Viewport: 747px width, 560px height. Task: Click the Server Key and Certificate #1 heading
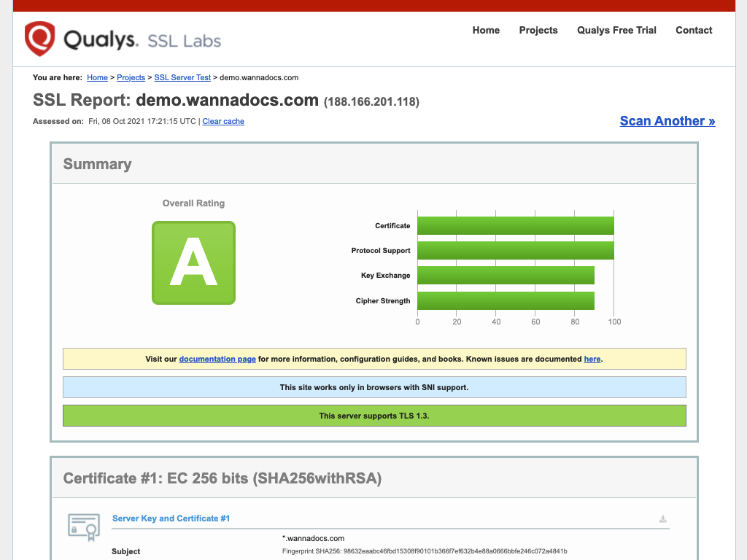(x=171, y=518)
